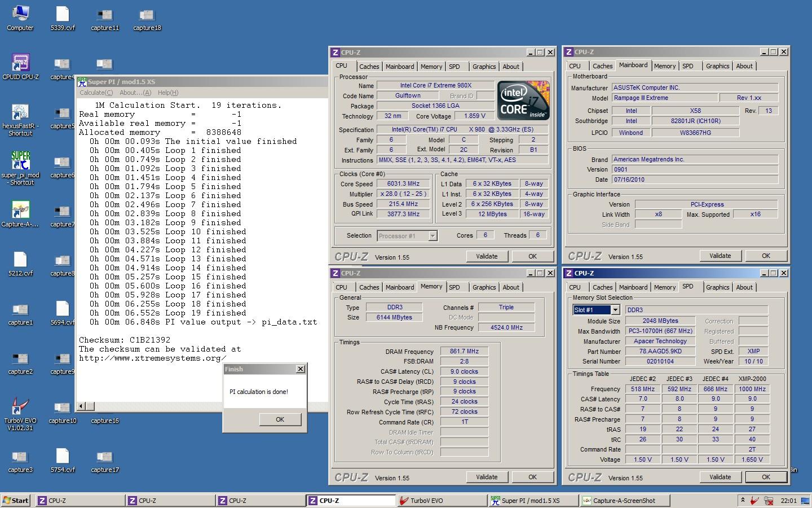Switch to TurboV EVO in taskbar
This screenshot has width=812, height=508.
[441, 501]
